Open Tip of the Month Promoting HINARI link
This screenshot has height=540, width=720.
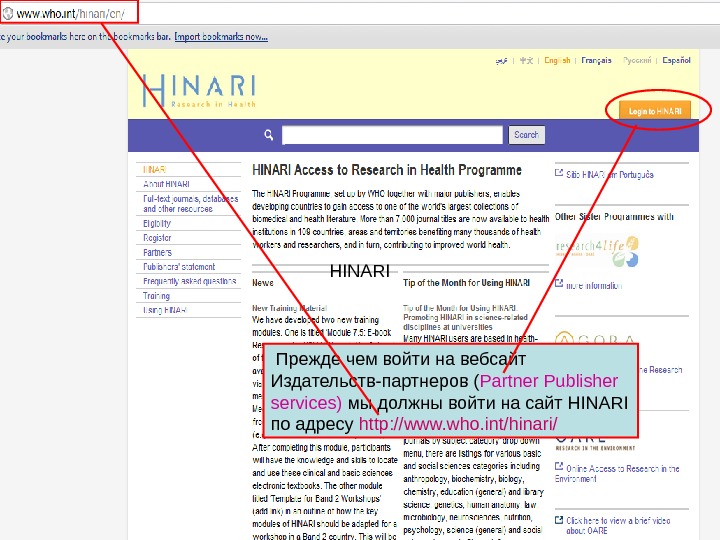click(x=465, y=317)
